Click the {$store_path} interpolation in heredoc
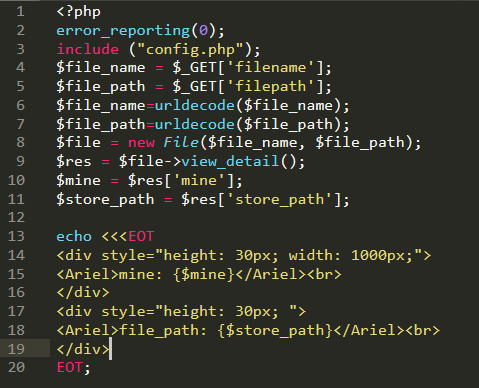The image size is (479, 388). click(x=275, y=330)
